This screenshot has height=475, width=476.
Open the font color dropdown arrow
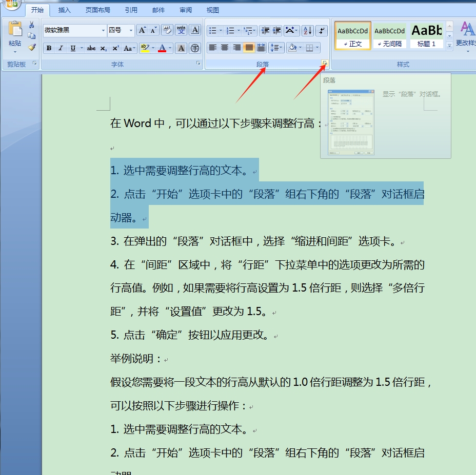pyautogui.click(x=170, y=48)
